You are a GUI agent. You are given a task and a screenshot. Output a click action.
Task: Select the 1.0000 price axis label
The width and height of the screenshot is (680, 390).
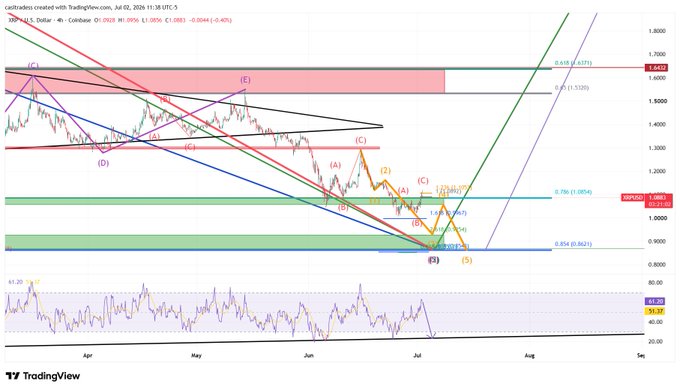click(657, 218)
